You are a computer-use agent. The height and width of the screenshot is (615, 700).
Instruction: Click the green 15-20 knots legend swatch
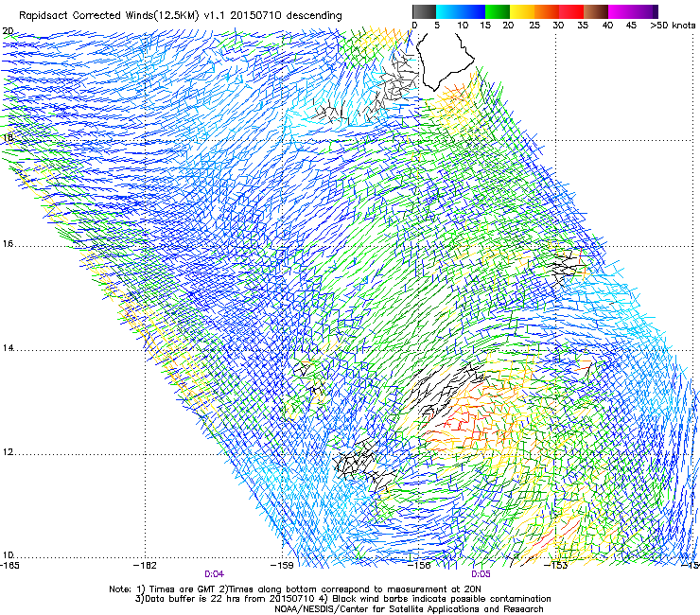click(x=498, y=11)
